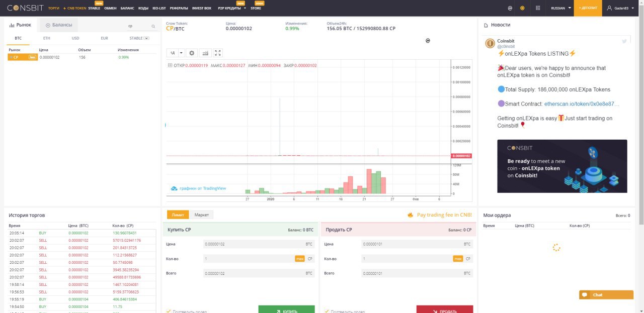644x313 pixels.
Task: Open the РЕФЕРАЛЫ menu item
Action: pyautogui.click(x=179, y=8)
